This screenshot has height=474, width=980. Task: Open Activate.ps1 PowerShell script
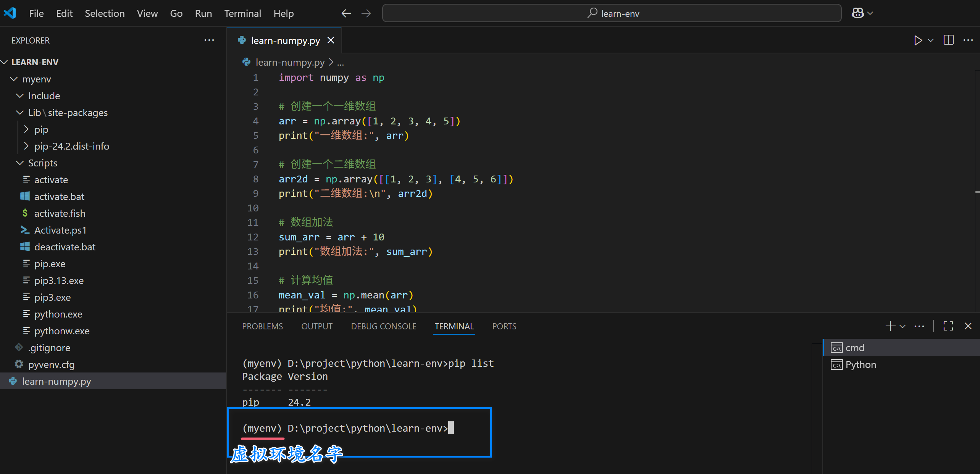click(113, 230)
